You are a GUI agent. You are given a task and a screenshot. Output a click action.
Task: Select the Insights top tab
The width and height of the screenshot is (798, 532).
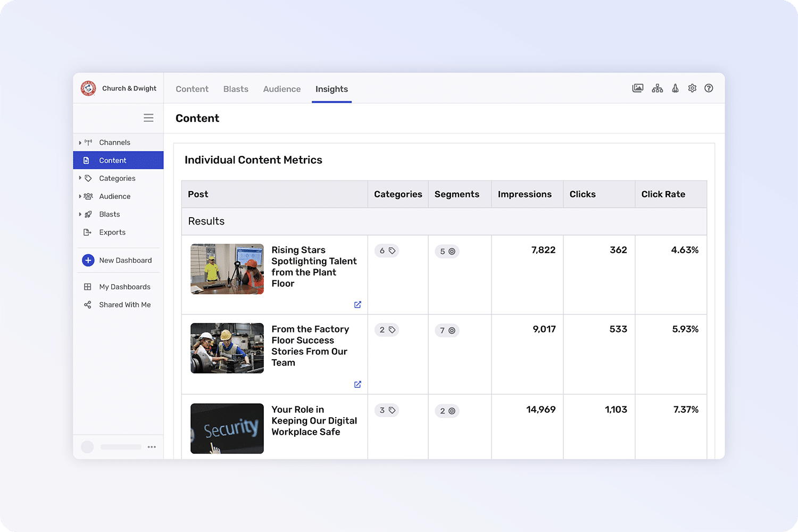tap(331, 89)
